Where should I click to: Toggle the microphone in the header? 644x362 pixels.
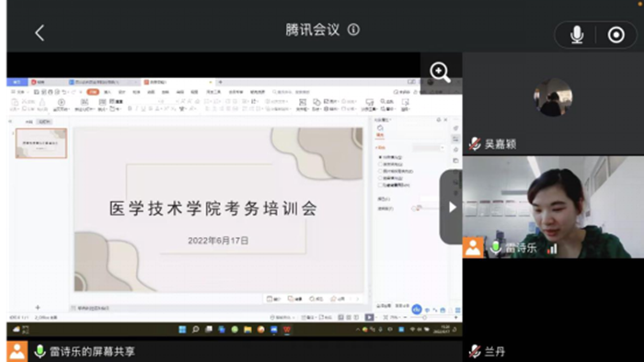(x=577, y=35)
